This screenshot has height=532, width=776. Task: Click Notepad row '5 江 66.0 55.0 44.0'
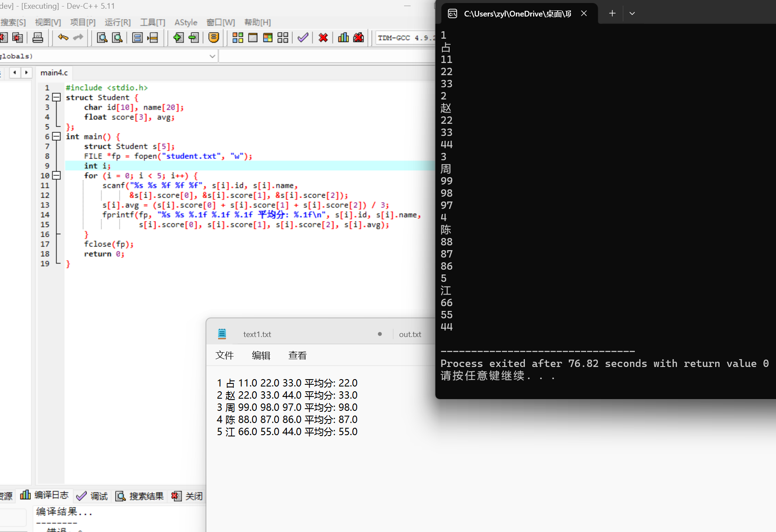click(x=287, y=432)
